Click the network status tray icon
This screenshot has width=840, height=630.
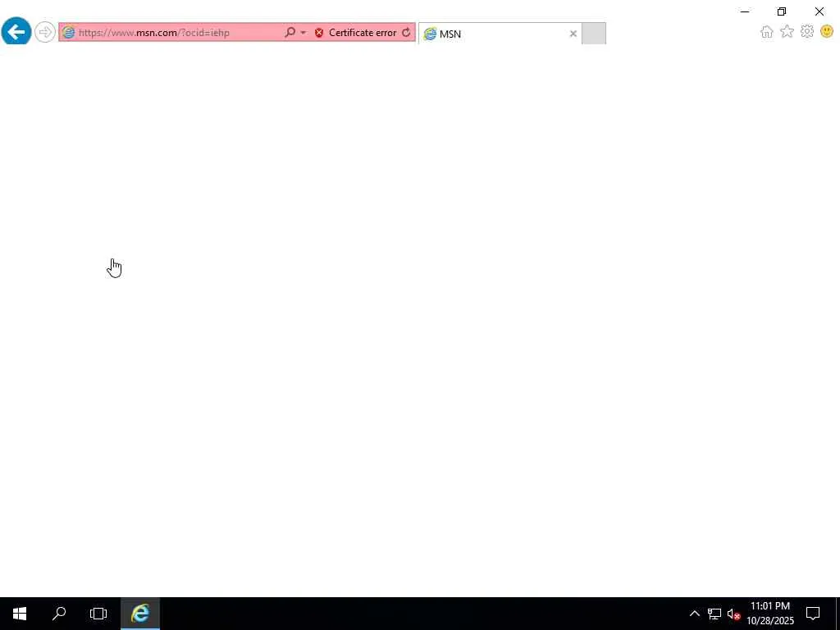coord(714,614)
